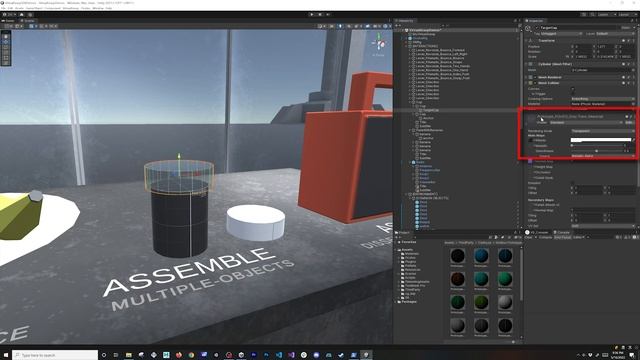Select the Hand view tool

6,37
